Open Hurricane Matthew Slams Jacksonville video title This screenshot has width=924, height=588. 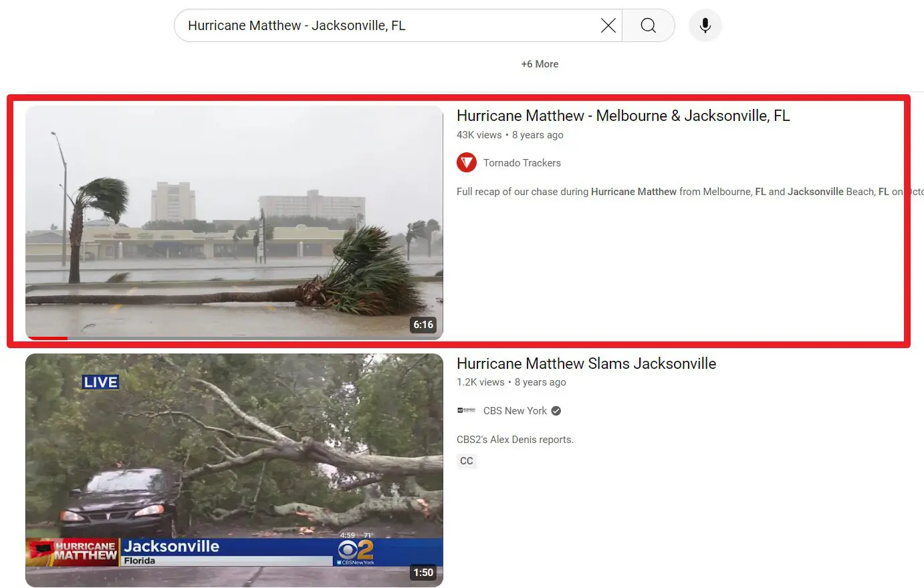point(586,363)
